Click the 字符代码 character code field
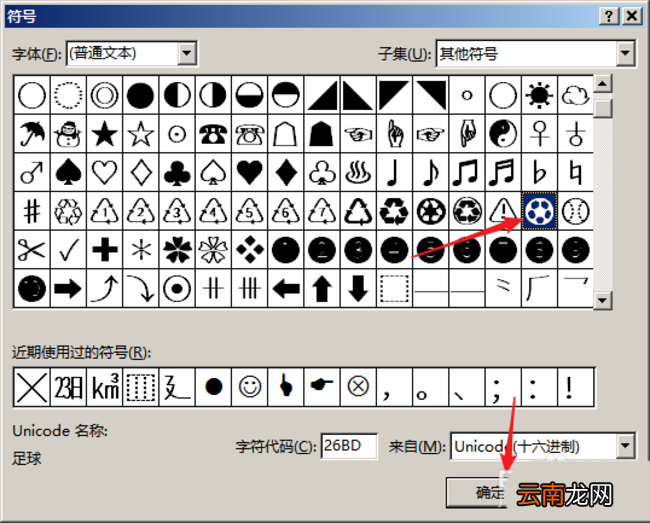This screenshot has height=523, width=650. [349, 446]
